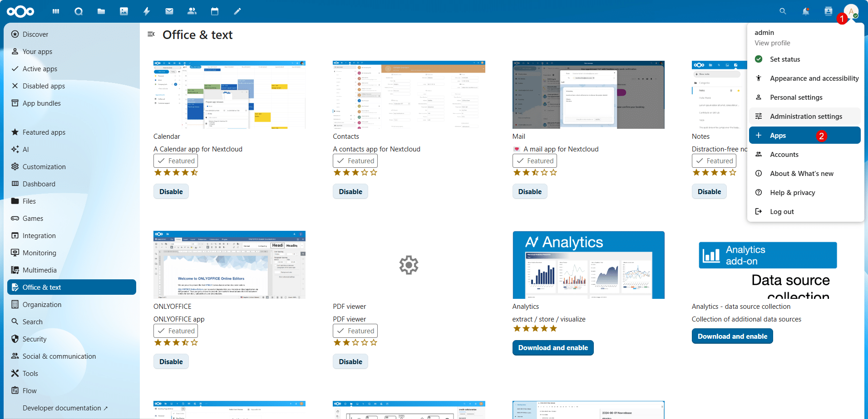Screen dimensions: 868x419
Task: Disable the Calendar app
Action: coord(171,191)
